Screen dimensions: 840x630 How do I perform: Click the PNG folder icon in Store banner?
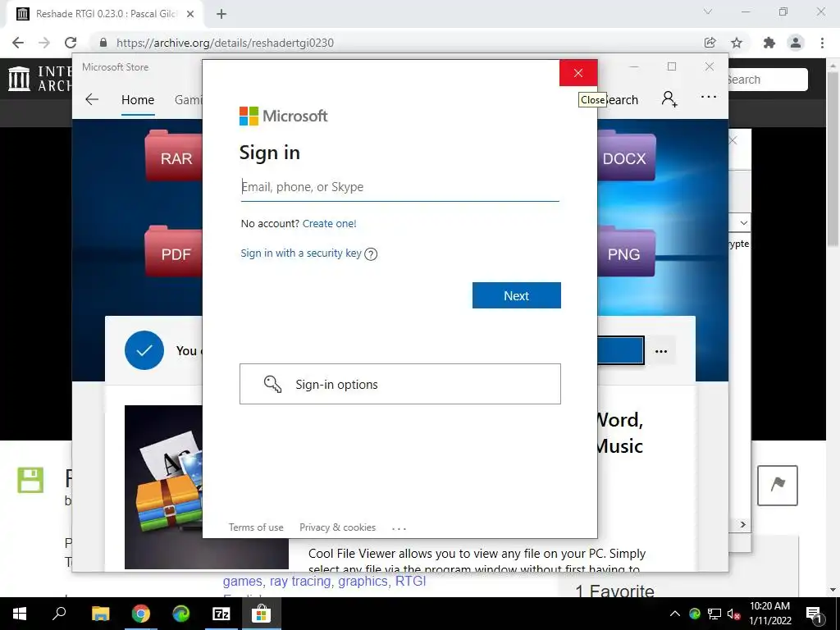pyautogui.click(x=627, y=251)
